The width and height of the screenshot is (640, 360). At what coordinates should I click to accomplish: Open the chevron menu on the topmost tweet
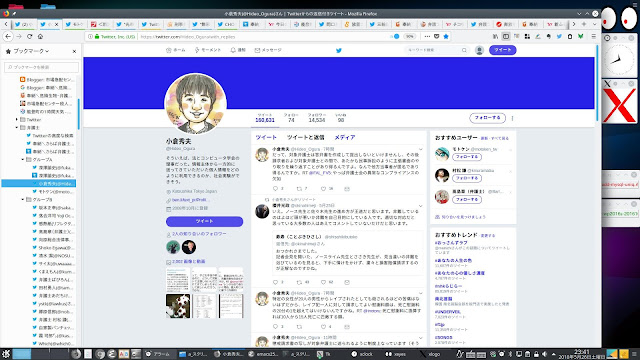click(x=421, y=149)
